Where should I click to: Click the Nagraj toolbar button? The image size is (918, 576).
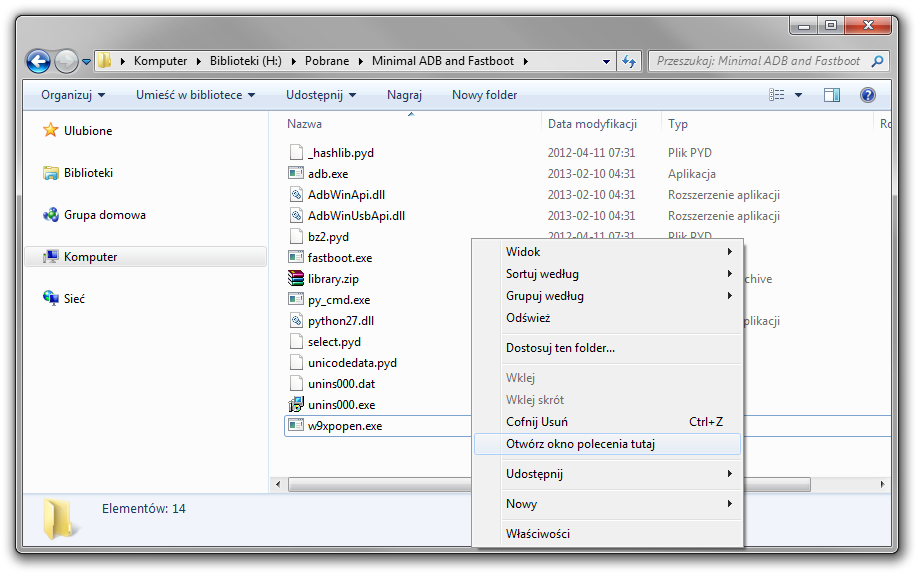click(404, 95)
